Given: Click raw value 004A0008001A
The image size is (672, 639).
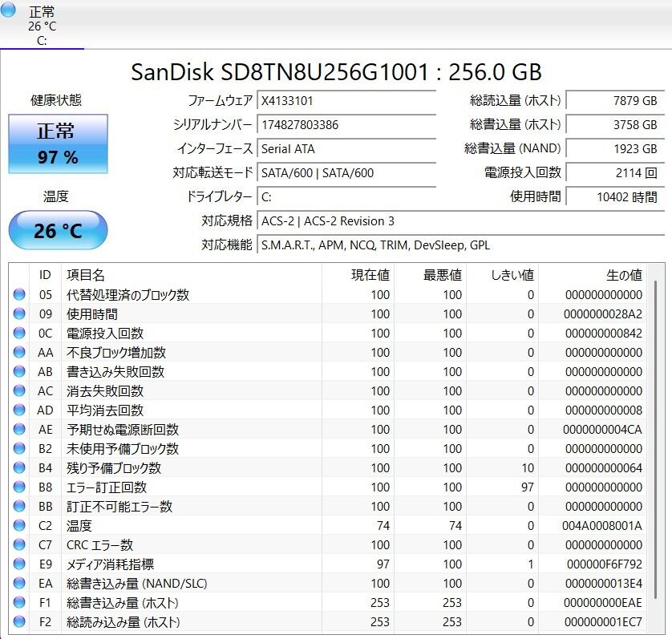Looking at the screenshot, I should click(x=602, y=525).
